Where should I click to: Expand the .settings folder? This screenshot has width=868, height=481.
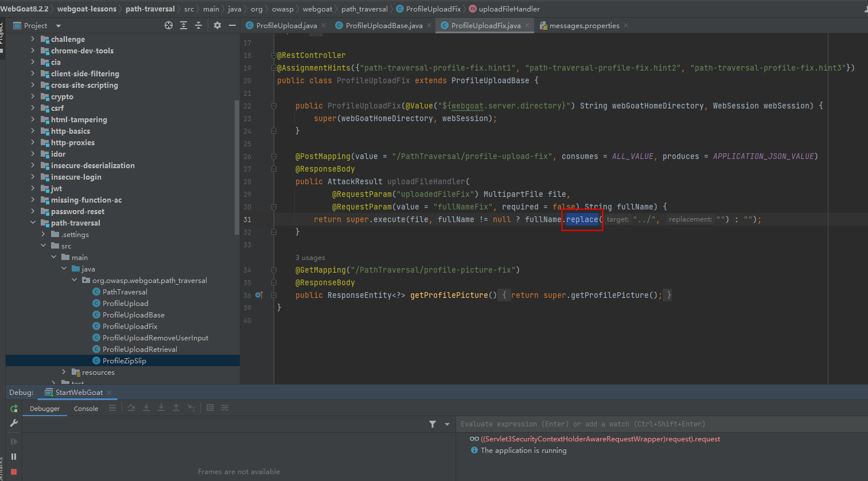(x=43, y=234)
